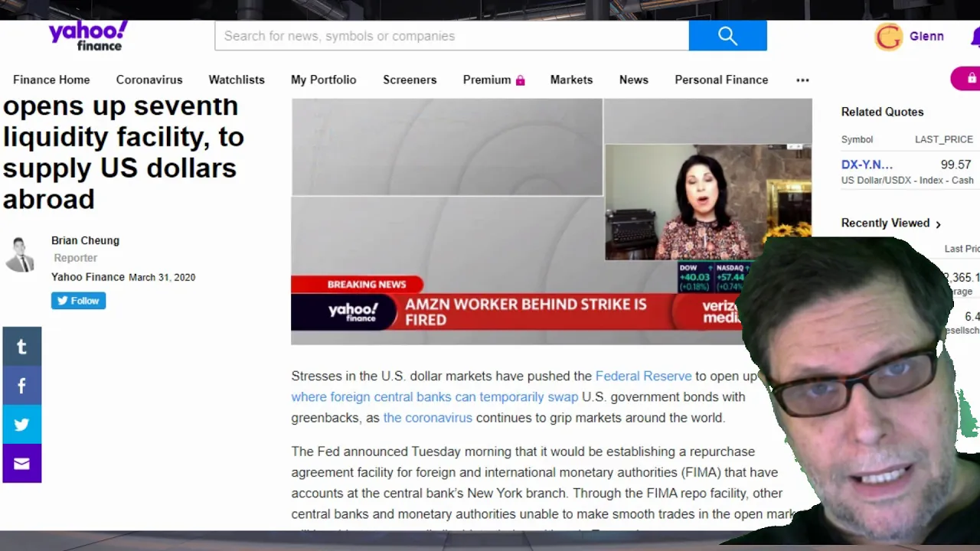Screen dimensions: 980x551
Task: Open My Portfolio
Action: tap(323, 80)
